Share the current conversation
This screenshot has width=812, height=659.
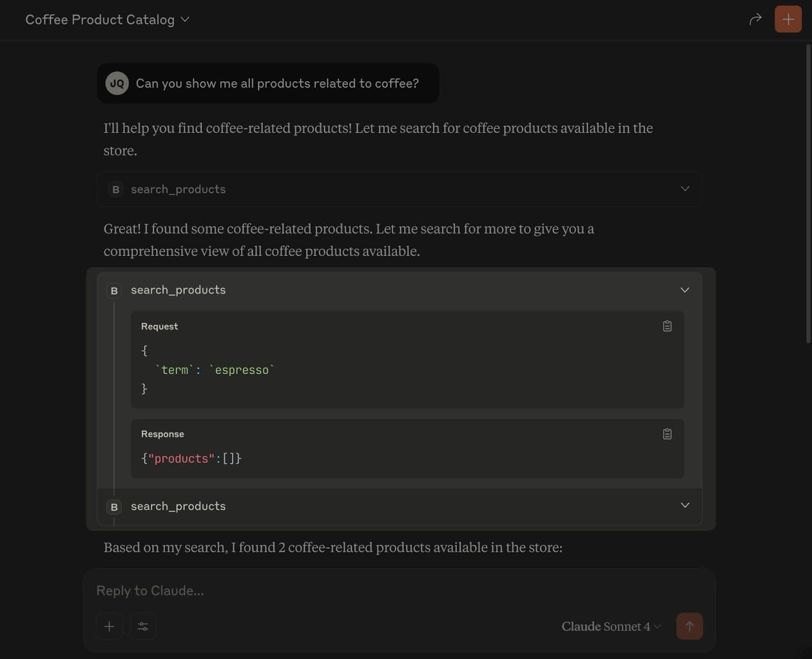(756, 19)
